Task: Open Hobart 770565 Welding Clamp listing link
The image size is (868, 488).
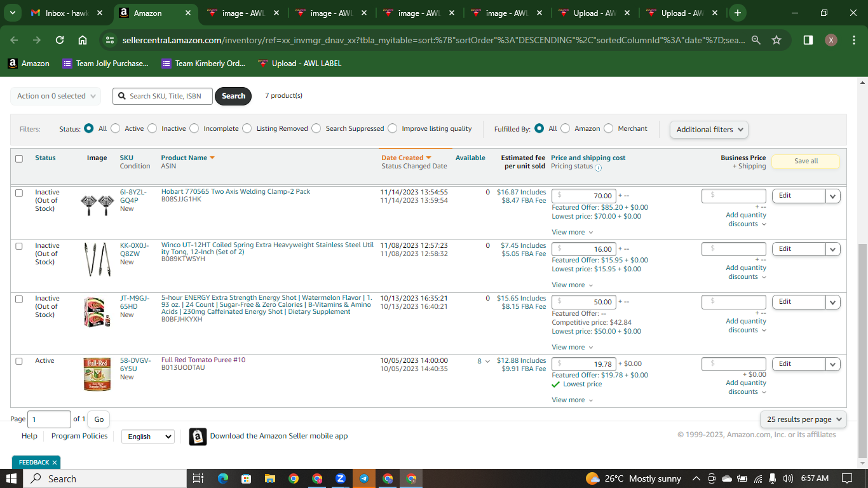Action: [x=236, y=192]
